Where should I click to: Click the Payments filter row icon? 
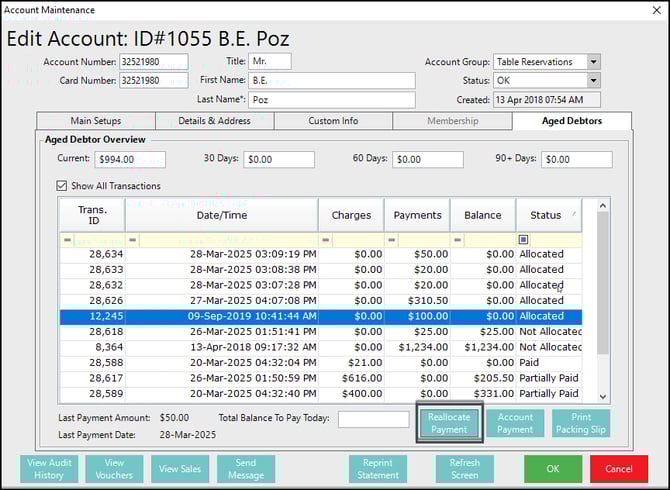[392, 240]
